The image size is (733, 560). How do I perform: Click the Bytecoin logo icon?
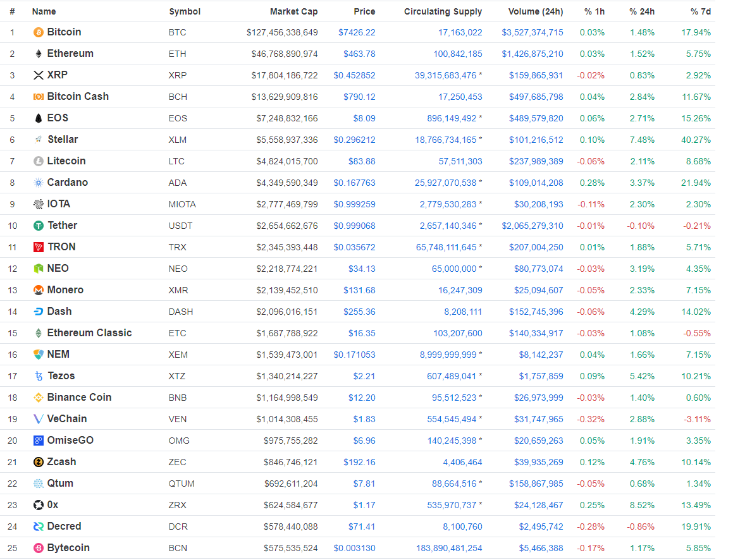pyautogui.click(x=39, y=548)
